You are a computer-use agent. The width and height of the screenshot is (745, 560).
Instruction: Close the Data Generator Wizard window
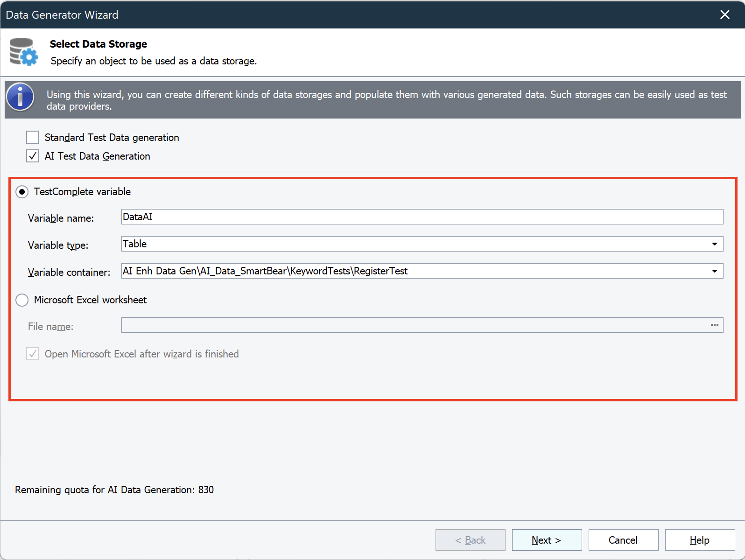[724, 15]
